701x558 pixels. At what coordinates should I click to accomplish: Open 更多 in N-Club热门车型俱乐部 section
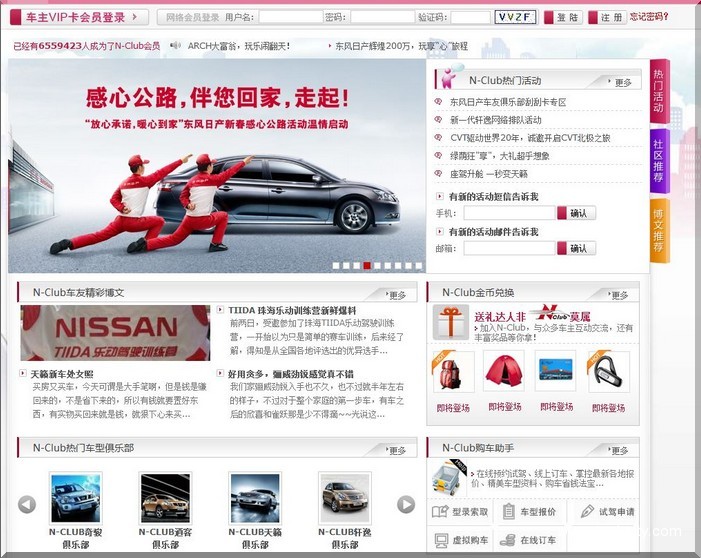point(396,450)
